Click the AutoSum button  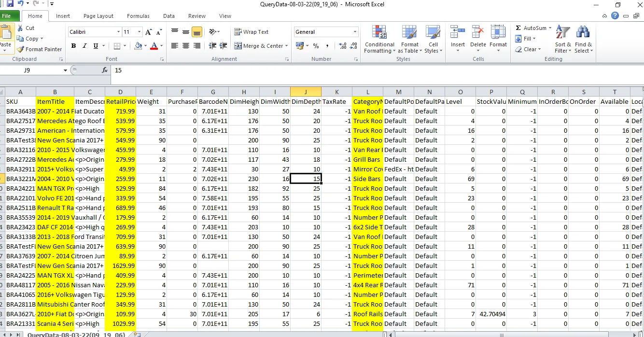point(533,28)
